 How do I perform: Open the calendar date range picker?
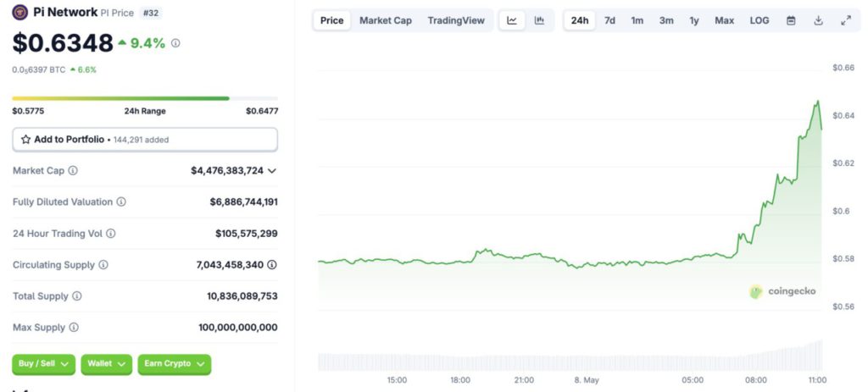791,20
